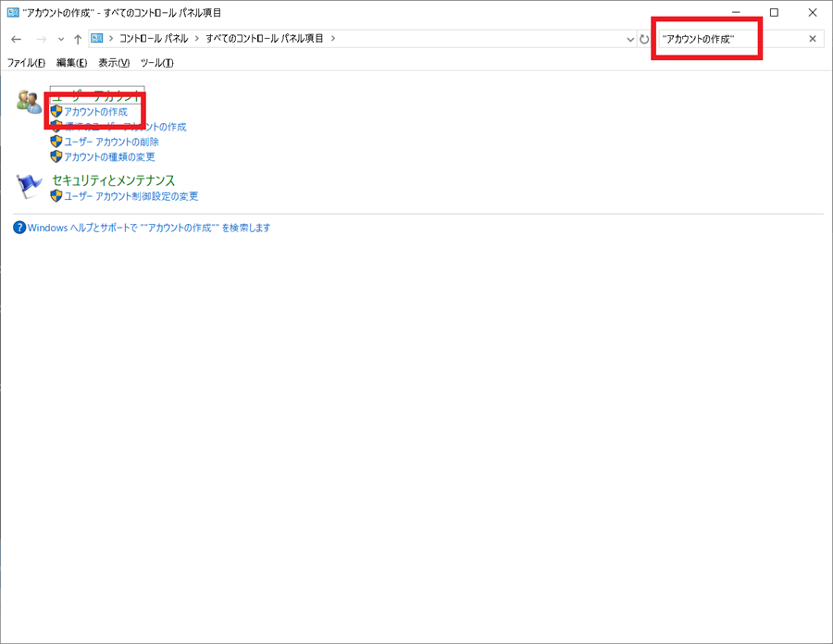This screenshot has height=644, width=833.
Task: Refresh the Control Panel results
Action: (644, 39)
